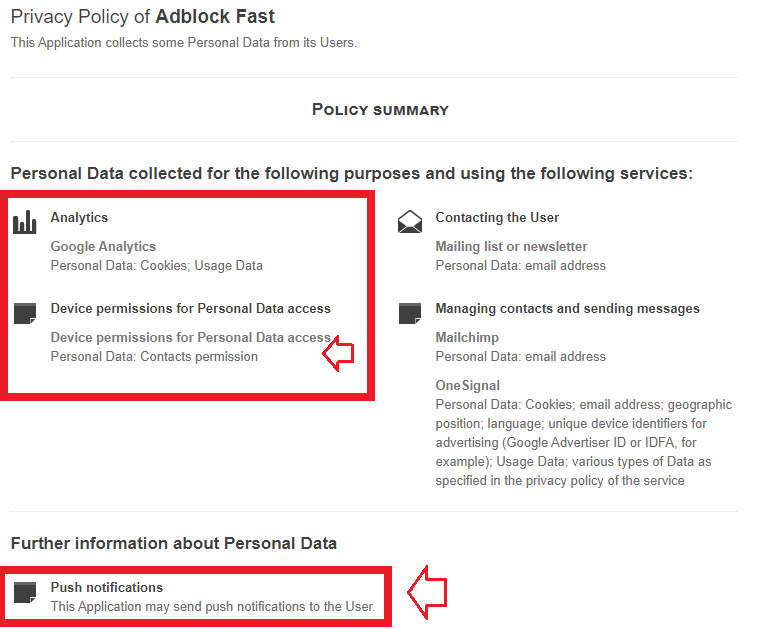Click the Managing contacts section icon
779x629 pixels.
point(409,313)
